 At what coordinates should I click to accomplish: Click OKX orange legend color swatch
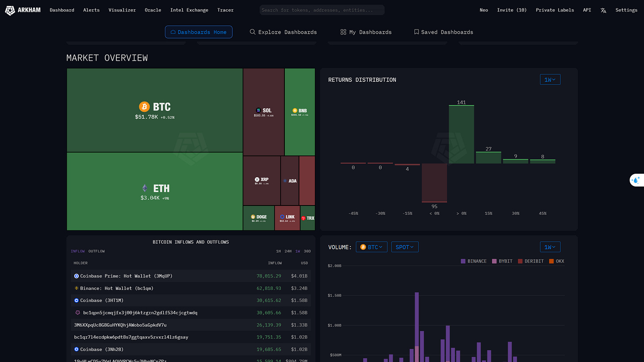tap(552, 261)
